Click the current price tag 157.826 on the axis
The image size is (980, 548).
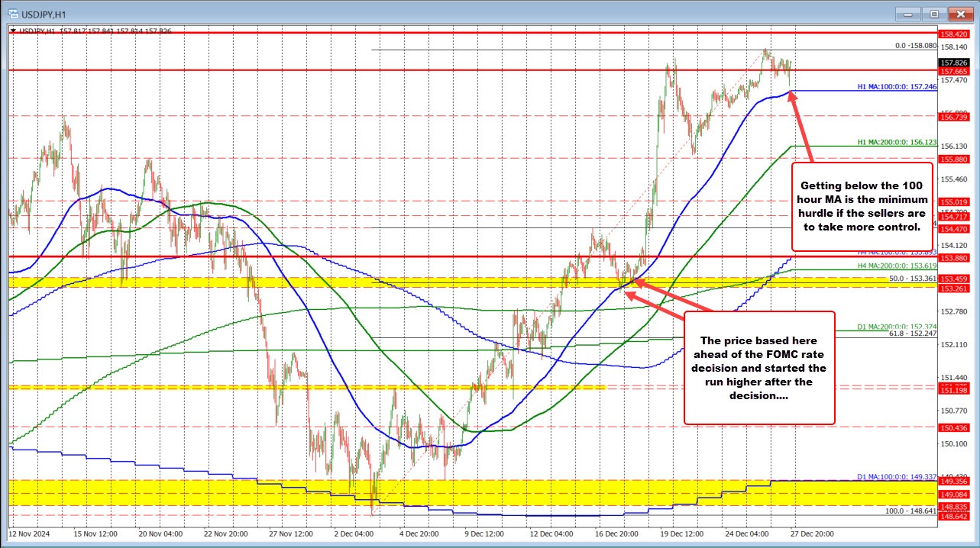click(954, 64)
